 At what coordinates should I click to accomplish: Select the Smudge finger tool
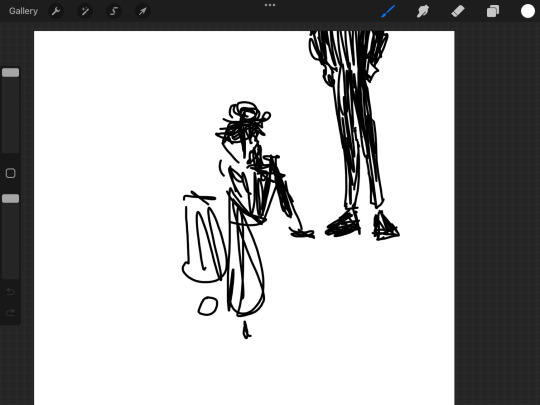[x=423, y=11]
